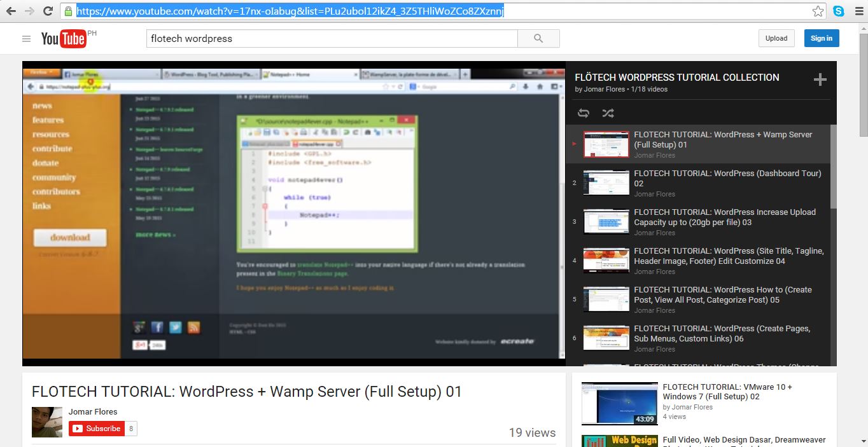Screen dimensions: 868x447
Task: Click the Upload button
Action: [x=776, y=38]
